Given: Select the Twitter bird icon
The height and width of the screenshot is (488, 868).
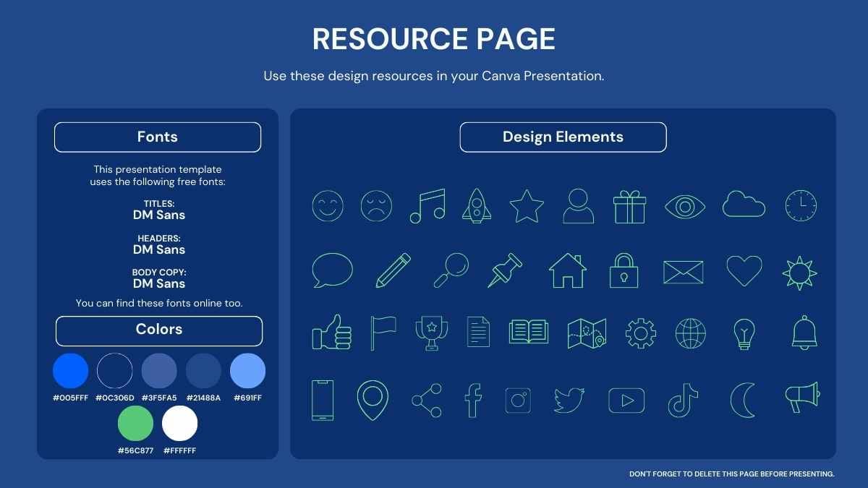Looking at the screenshot, I should pos(569,401).
